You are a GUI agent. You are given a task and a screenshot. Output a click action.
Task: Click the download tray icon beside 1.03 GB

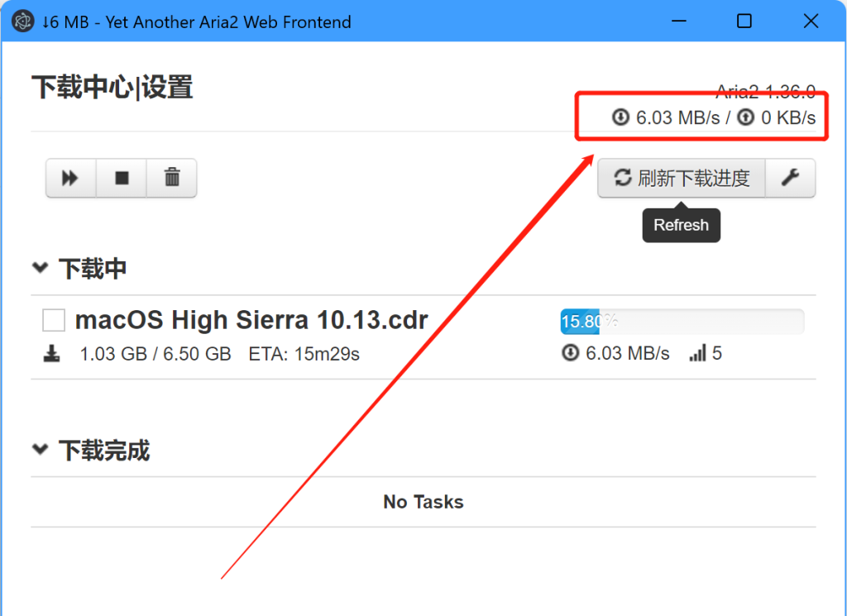(x=52, y=354)
